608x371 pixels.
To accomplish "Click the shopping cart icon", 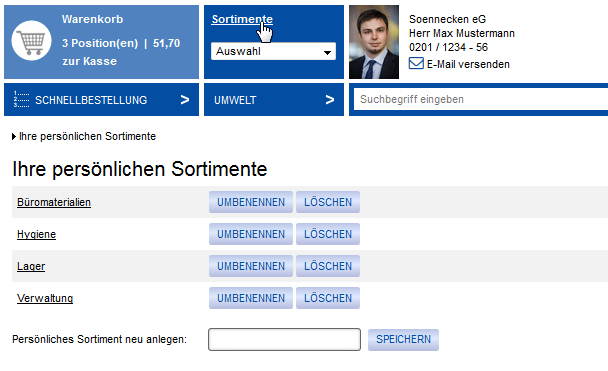I will [x=31, y=40].
